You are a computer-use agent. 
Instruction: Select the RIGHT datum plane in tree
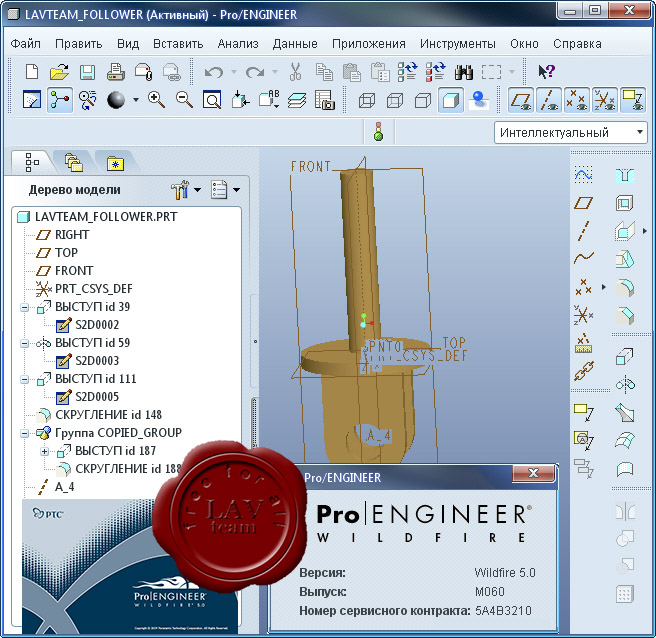coord(72,235)
